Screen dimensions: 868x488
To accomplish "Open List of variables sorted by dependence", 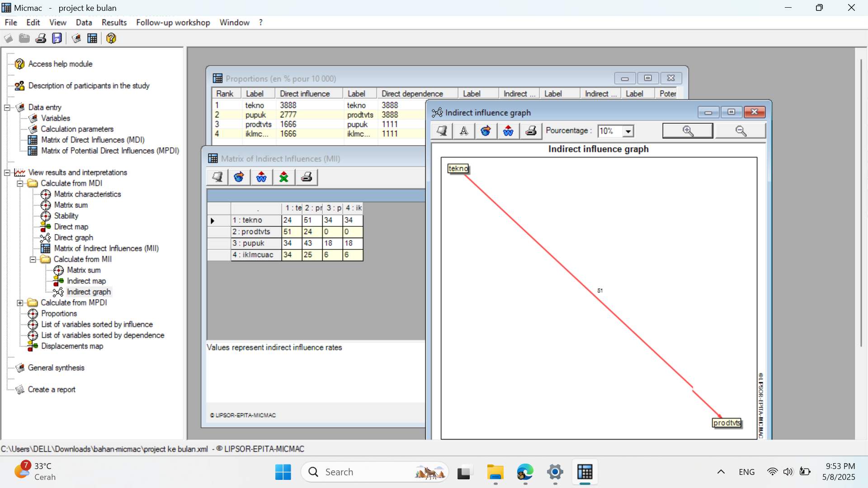I will 103,335.
